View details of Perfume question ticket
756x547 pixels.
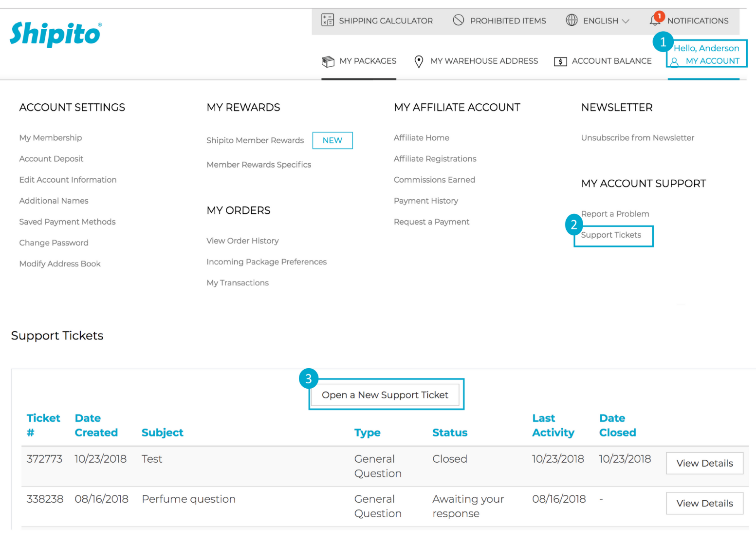click(704, 503)
